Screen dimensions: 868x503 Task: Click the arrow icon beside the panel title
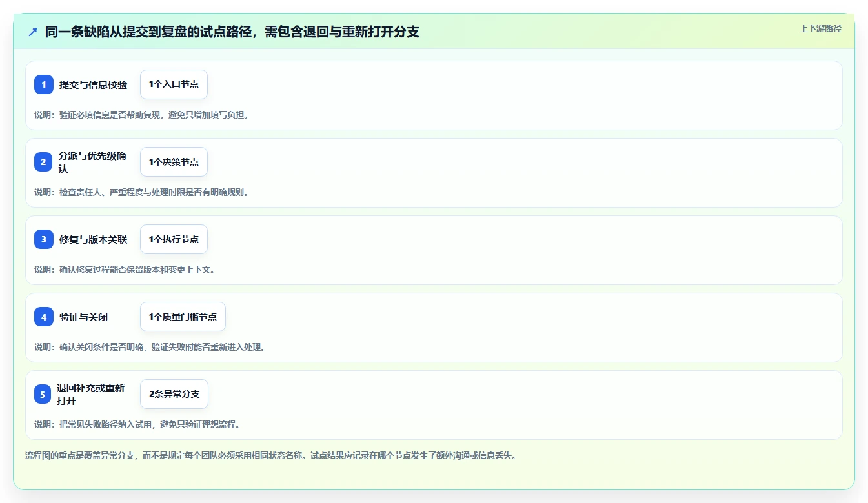pos(33,32)
